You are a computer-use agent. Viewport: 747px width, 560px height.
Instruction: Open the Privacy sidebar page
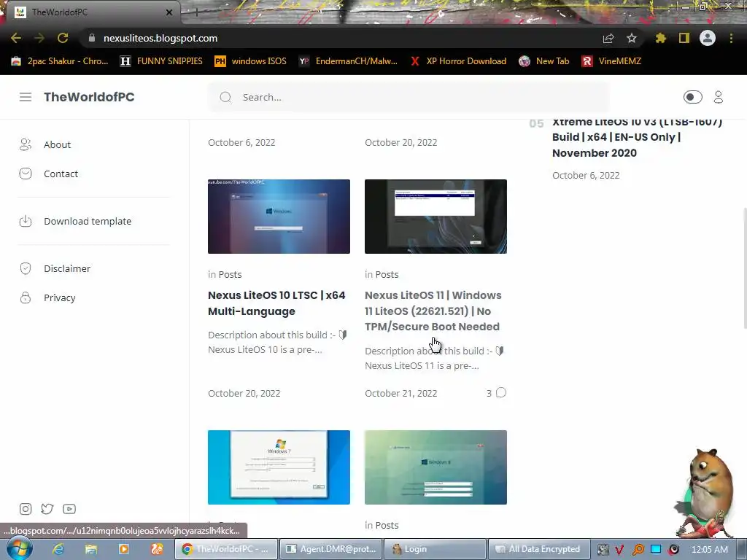[60, 297]
